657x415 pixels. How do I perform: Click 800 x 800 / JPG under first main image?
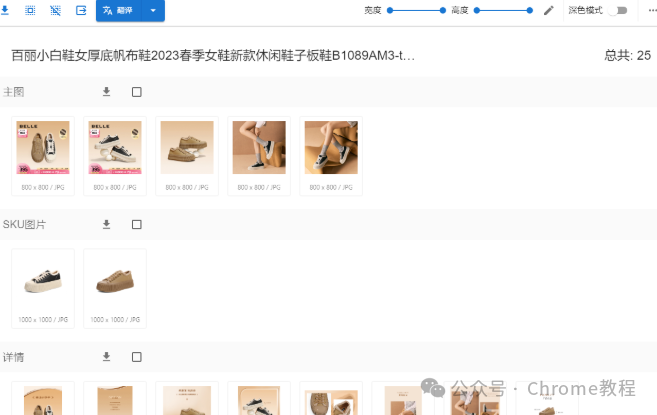tap(43, 187)
